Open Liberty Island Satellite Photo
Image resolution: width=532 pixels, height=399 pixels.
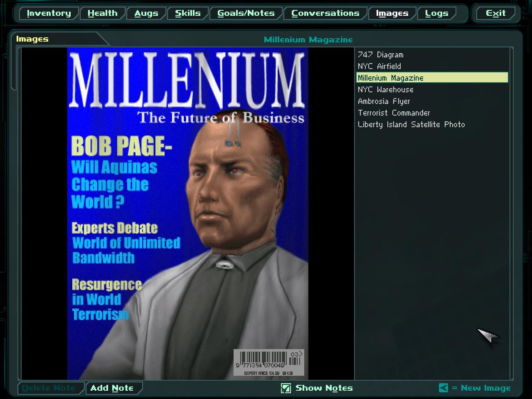pyautogui.click(x=411, y=125)
